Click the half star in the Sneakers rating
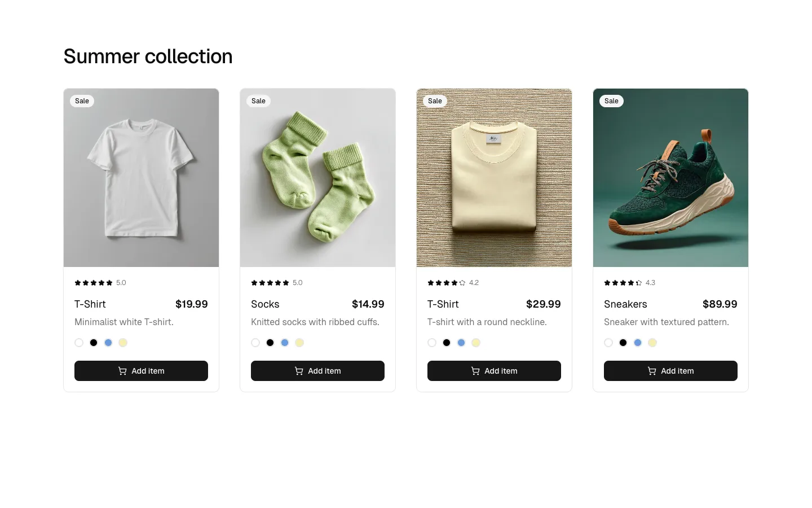This screenshot has width=812, height=508. point(638,282)
